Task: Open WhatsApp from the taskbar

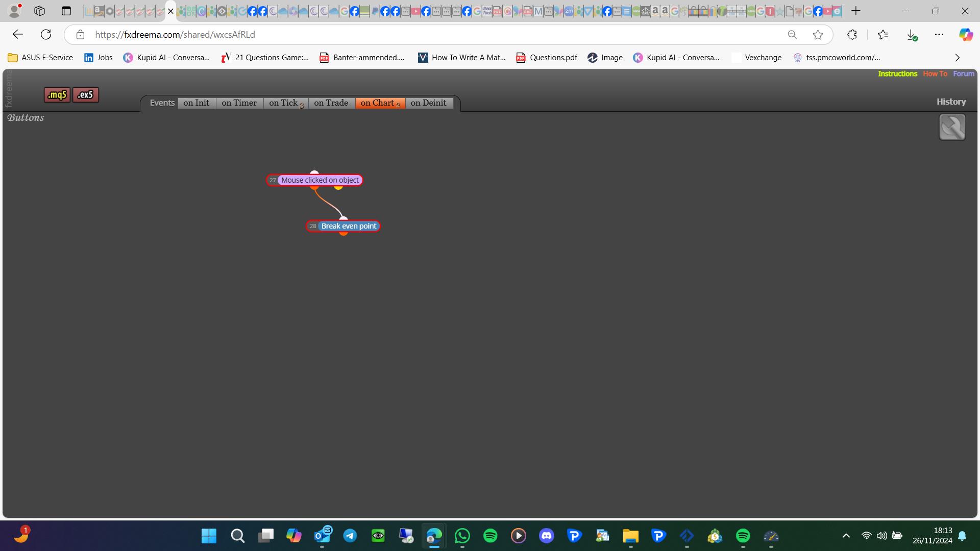Action: (x=462, y=536)
